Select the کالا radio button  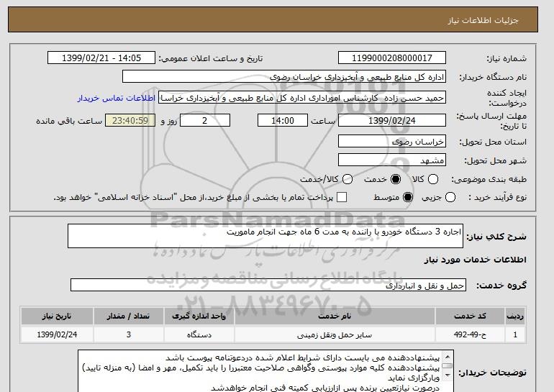click(433, 179)
